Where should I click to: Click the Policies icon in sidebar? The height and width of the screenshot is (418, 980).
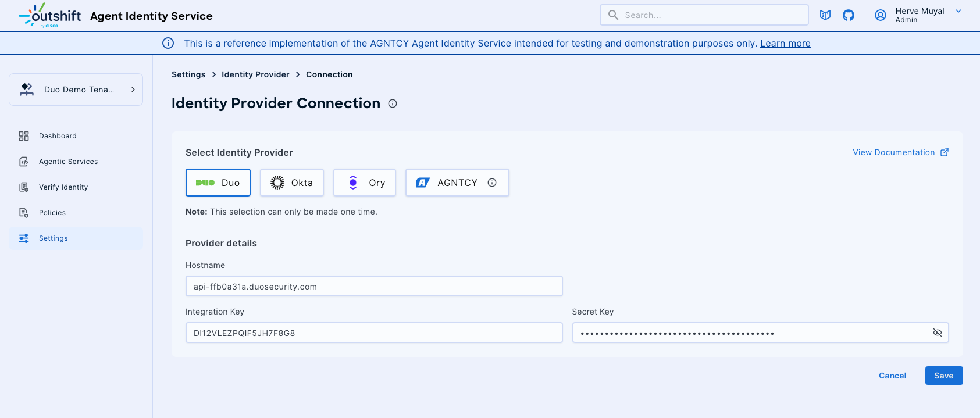point(24,213)
